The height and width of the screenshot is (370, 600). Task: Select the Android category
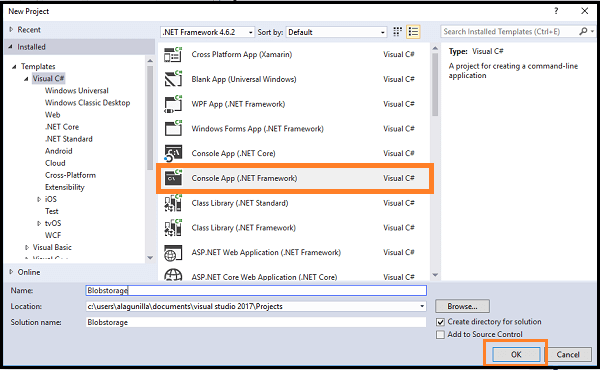point(59,151)
